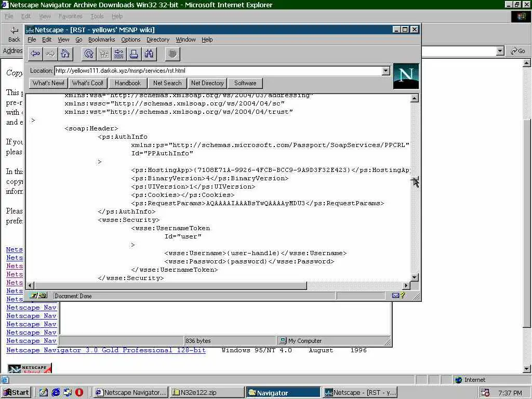Click the Netscape Now image in IE page
The image size is (532, 399).
(x=30, y=368)
